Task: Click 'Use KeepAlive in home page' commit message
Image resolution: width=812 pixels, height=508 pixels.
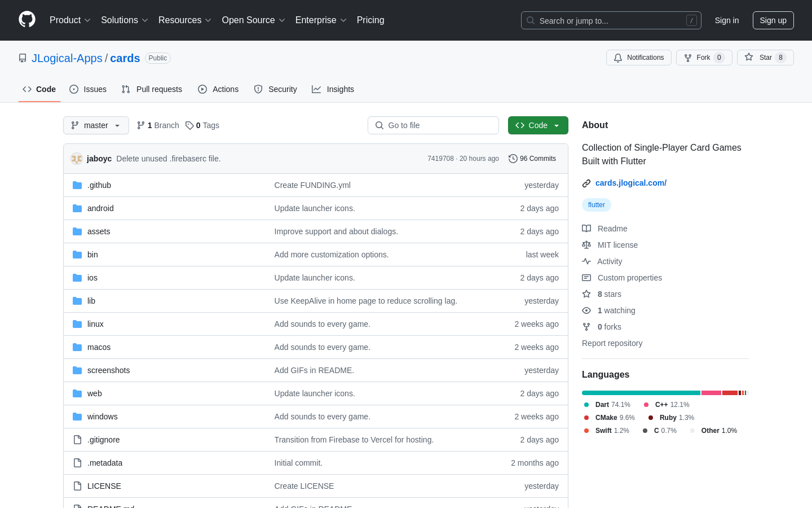Action: [366, 301]
